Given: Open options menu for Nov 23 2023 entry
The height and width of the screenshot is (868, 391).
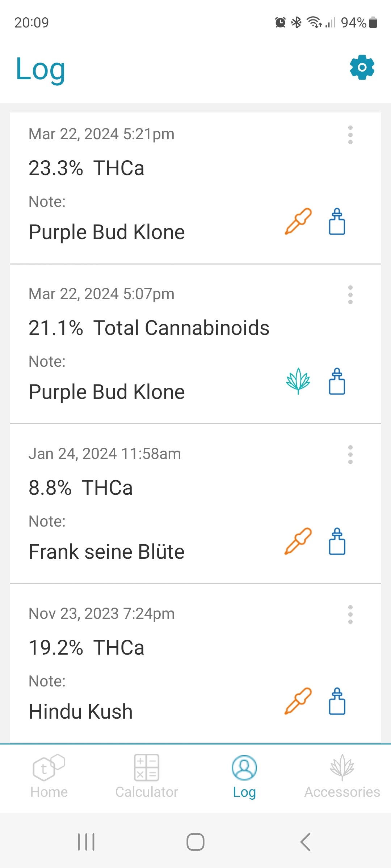Looking at the screenshot, I should tap(350, 614).
